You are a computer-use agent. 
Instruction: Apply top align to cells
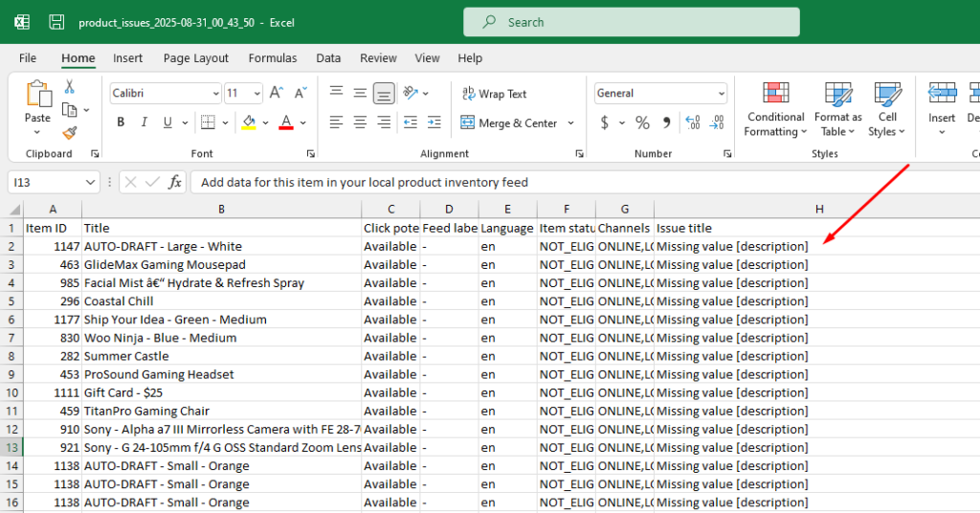coord(336,93)
